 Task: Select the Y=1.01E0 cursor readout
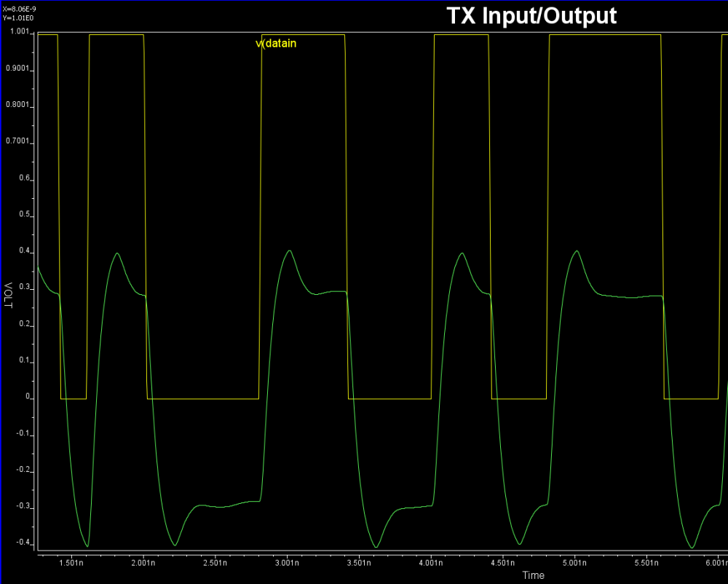click(17, 17)
